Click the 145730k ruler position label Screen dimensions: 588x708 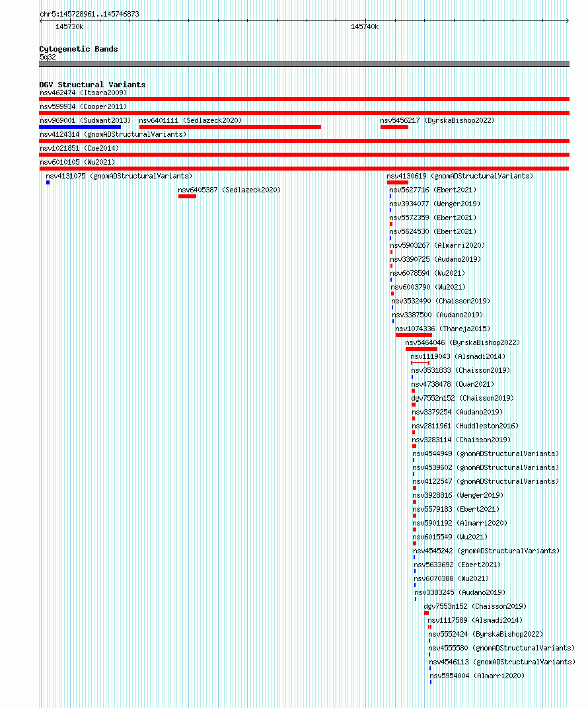69,27
